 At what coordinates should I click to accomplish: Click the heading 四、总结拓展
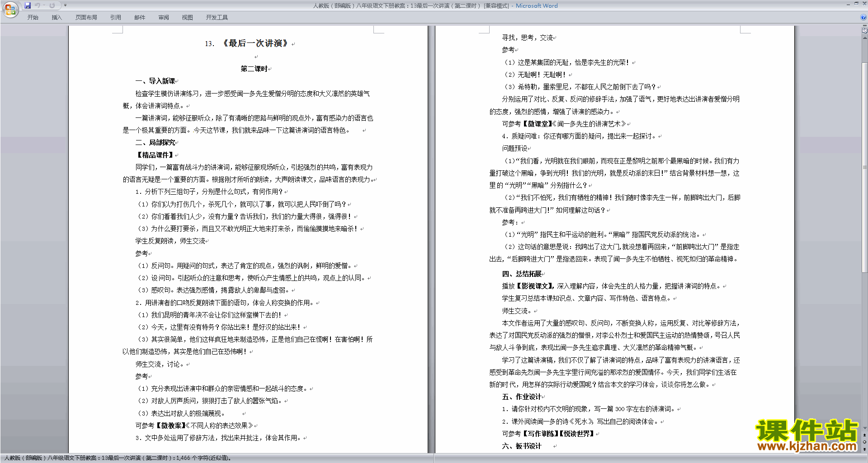tap(522, 274)
